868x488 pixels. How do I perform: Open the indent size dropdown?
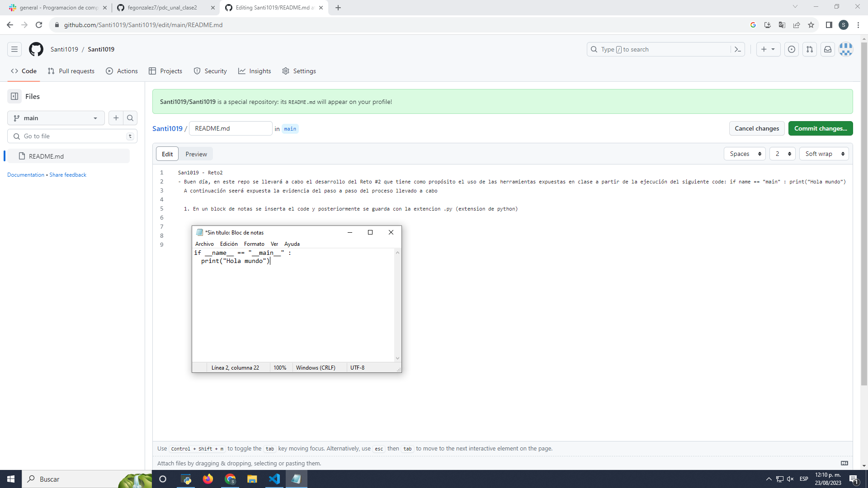(783, 154)
